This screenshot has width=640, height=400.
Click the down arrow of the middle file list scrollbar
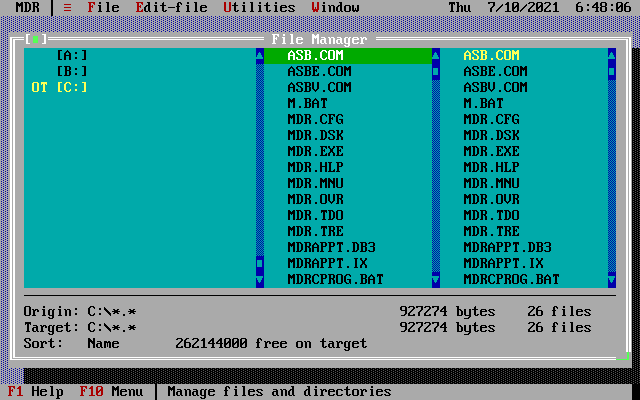click(436, 280)
